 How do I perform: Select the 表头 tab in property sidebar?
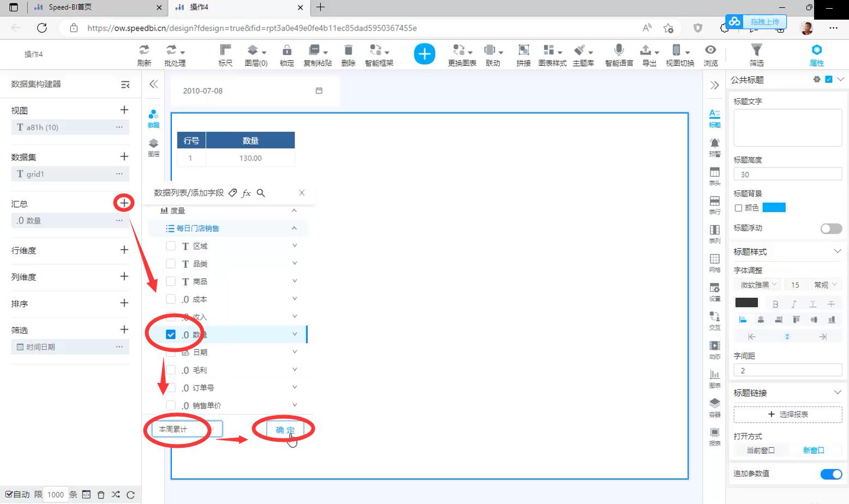(x=714, y=176)
